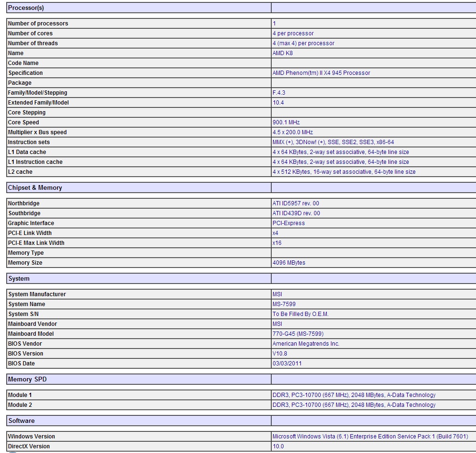Select 'ATI ID439D rev. 00' southbridge value
476x453 pixels.
pos(296,213)
